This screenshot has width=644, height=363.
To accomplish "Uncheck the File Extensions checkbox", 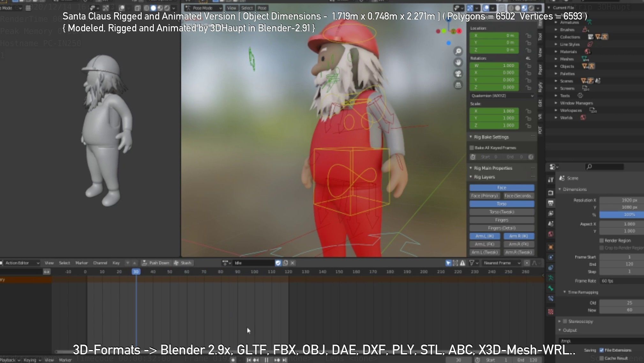I will click(x=602, y=350).
